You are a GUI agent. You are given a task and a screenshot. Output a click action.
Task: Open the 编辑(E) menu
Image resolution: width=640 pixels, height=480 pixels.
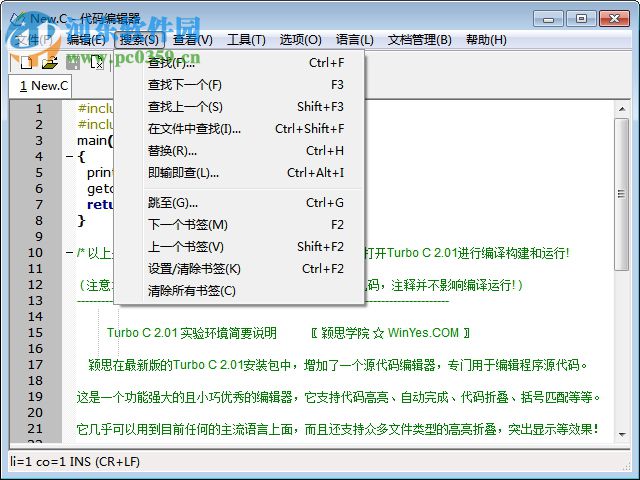(86, 40)
